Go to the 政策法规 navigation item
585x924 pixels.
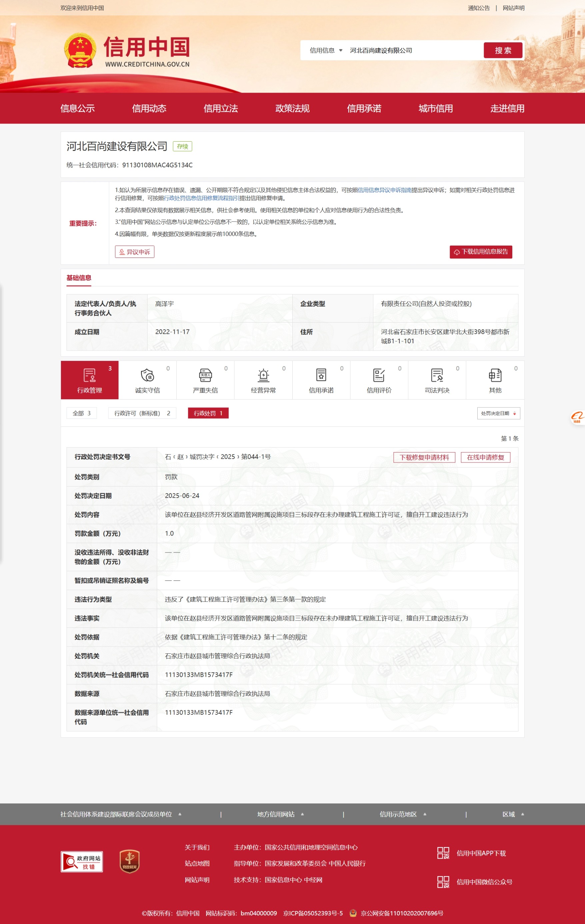pos(292,109)
